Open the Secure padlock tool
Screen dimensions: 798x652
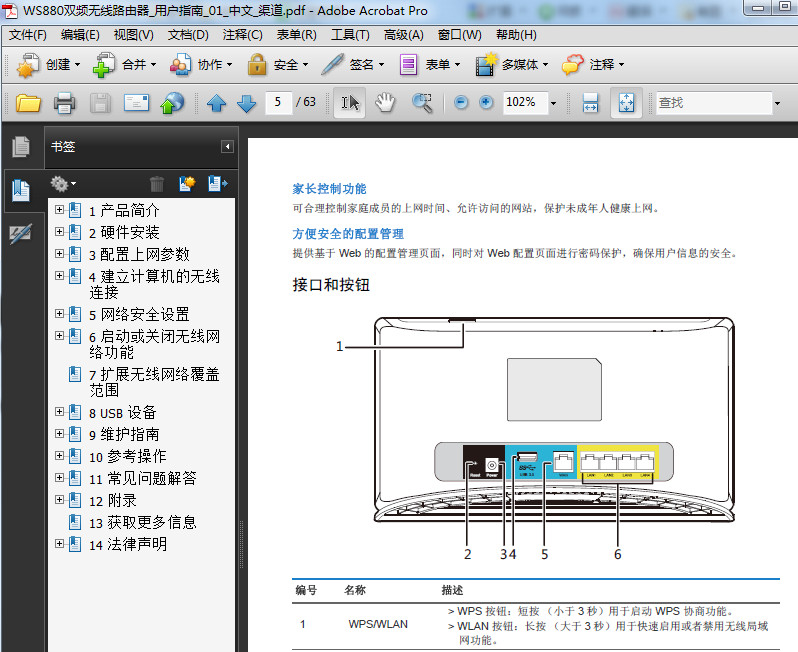point(278,65)
